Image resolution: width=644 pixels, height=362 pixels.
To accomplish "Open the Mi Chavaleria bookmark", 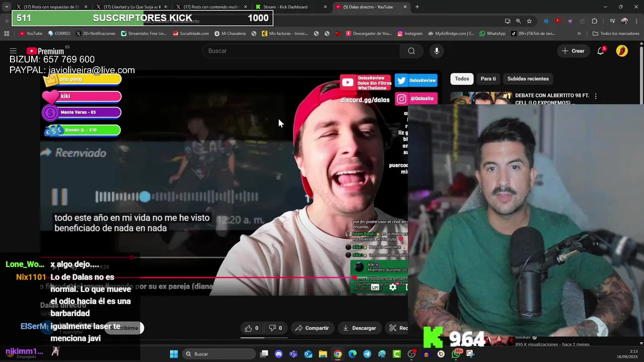I will (230, 34).
